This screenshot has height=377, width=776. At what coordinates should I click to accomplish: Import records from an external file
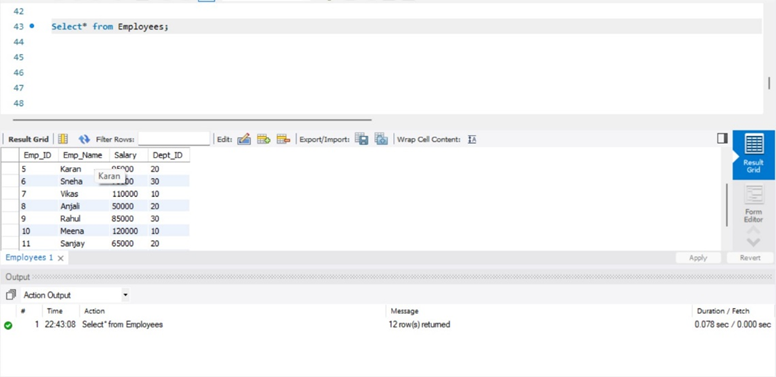point(381,140)
